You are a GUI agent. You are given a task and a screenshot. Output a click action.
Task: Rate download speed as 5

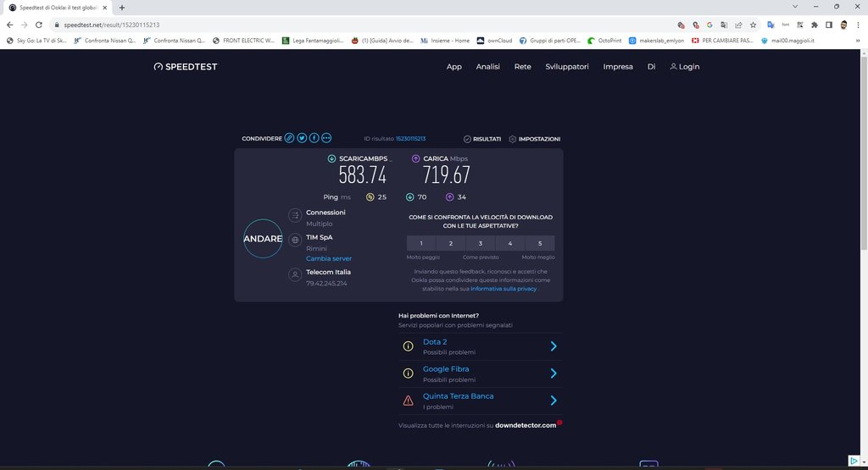click(x=539, y=243)
